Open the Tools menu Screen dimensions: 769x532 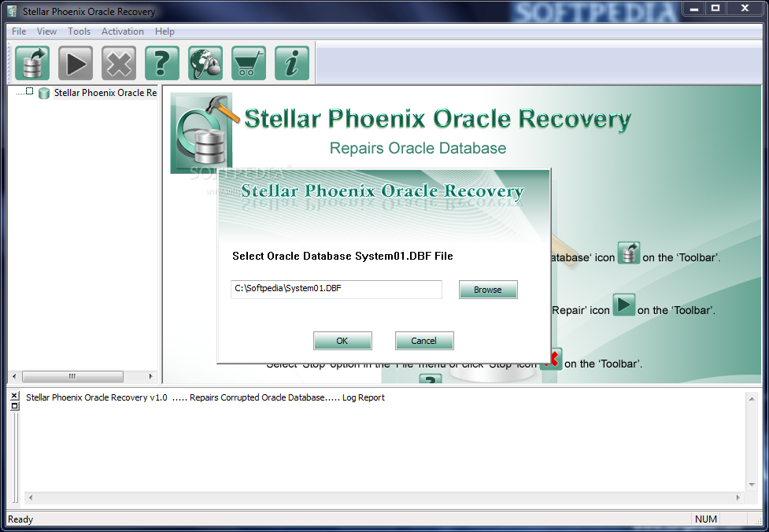[x=79, y=31]
